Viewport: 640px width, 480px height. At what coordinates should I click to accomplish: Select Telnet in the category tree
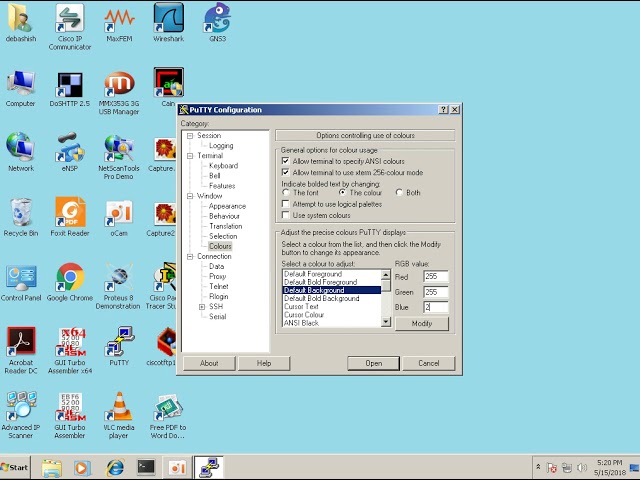click(218, 287)
